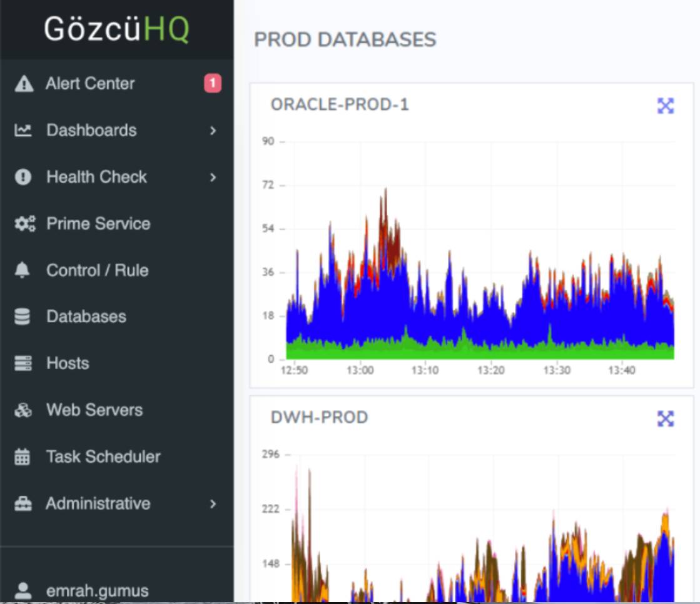Screen dimensions: 700x604
Task: Maximize the DWH-PROD chart panel
Action: (666, 419)
